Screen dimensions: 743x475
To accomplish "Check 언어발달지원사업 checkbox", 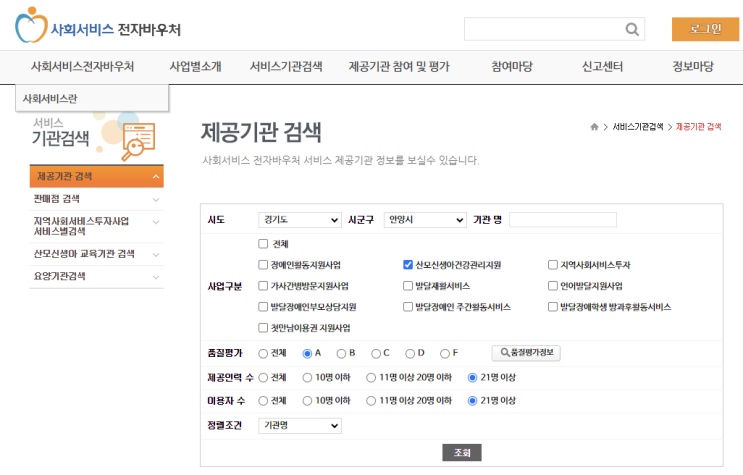I will coord(553,285).
